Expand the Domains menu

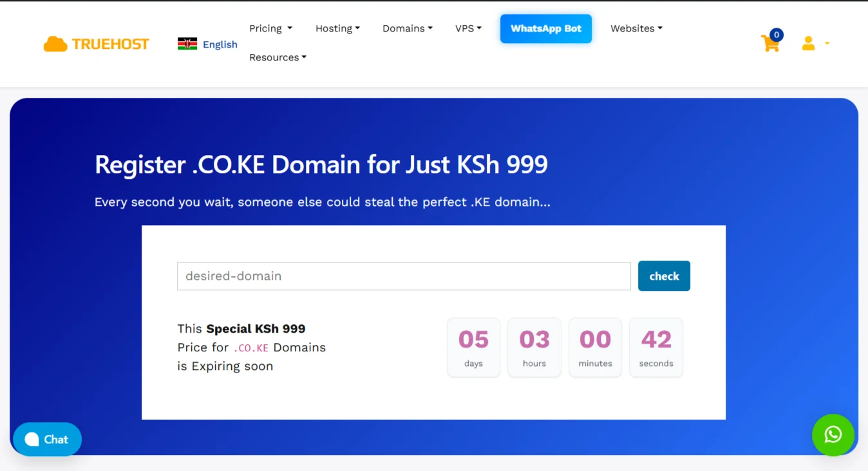pos(408,28)
